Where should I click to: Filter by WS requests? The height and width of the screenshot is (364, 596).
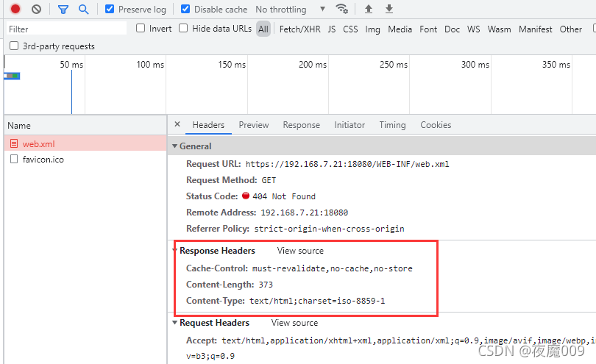click(474, 29)
